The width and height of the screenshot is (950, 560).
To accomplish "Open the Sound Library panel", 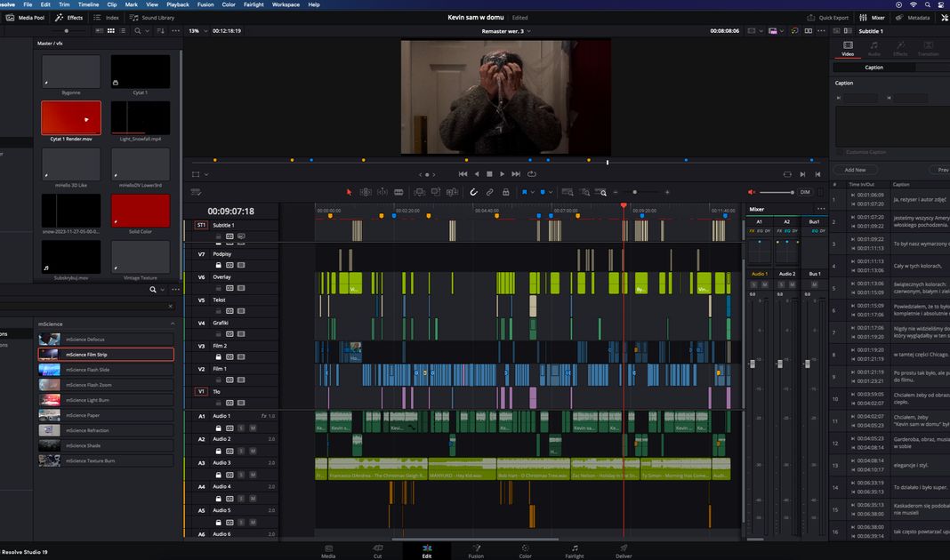I will tap(154, 17).
